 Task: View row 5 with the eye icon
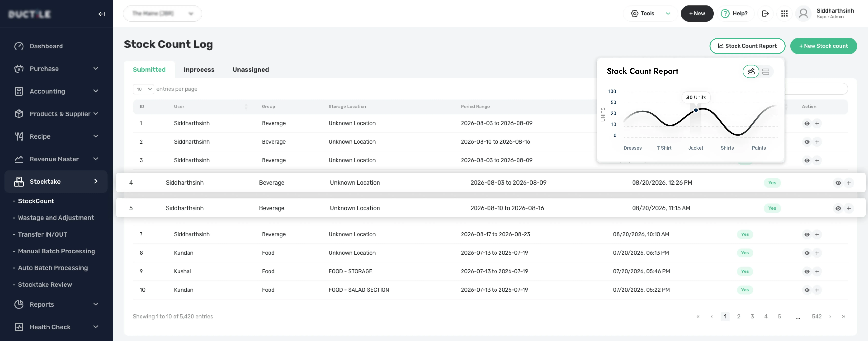[838, 208]
